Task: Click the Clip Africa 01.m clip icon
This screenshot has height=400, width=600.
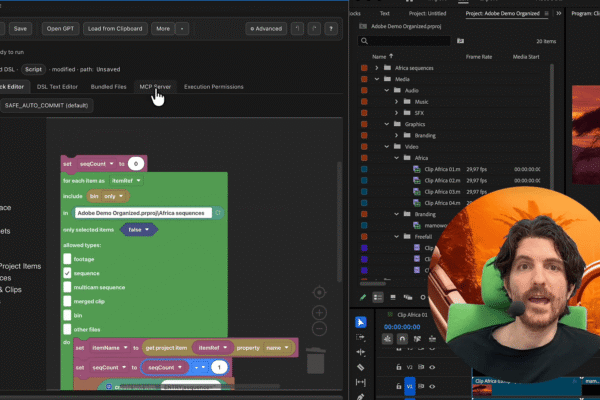Action: coord(417,169)
